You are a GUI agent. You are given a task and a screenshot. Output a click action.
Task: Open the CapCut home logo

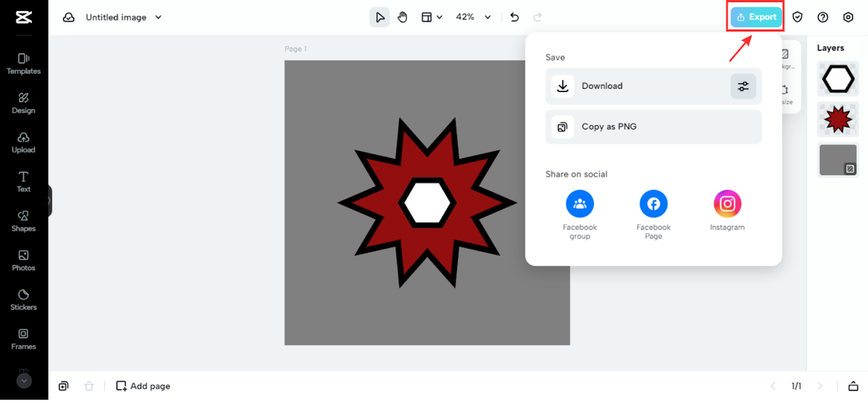click(x=24, y=17)
